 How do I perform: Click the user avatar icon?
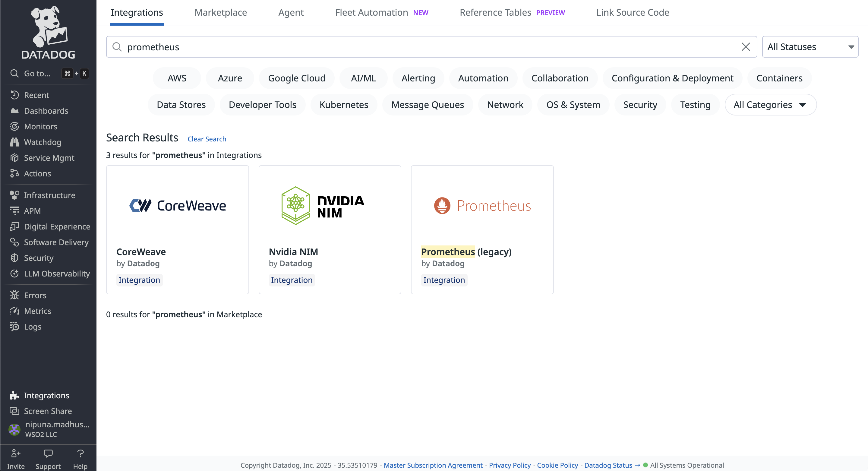[14, 429]
